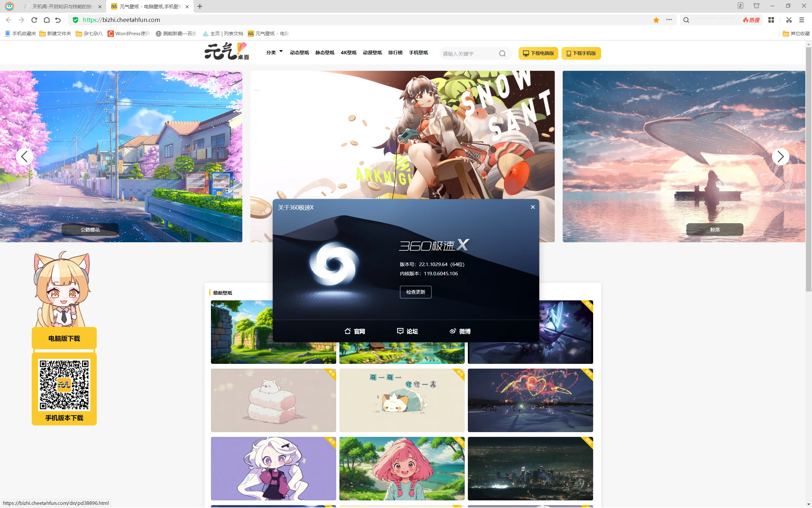The width and height of the screenshot is (812, 508).
Task: Click the 手机版本下载 QR code
Action: pyautogui.click(x=64, y=385)
